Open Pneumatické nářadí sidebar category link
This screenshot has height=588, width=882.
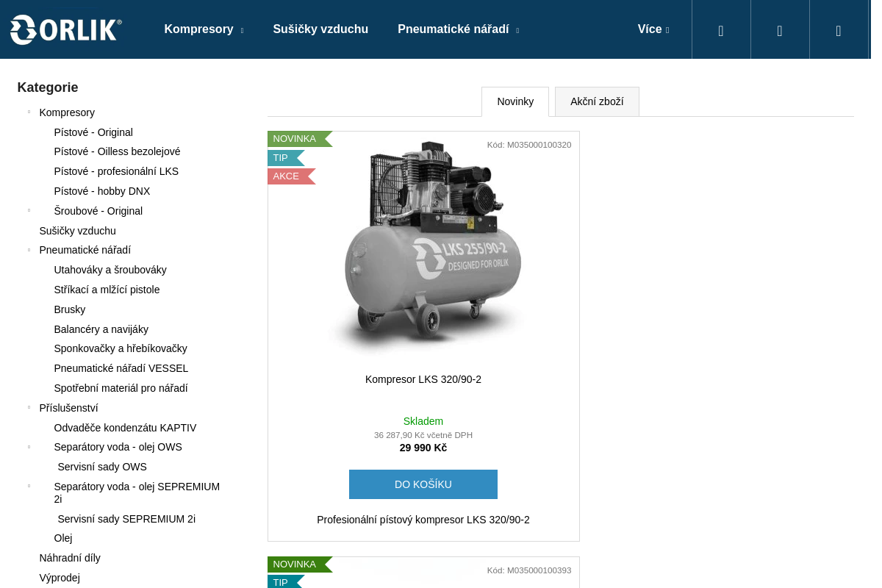[x=85, y=250]
